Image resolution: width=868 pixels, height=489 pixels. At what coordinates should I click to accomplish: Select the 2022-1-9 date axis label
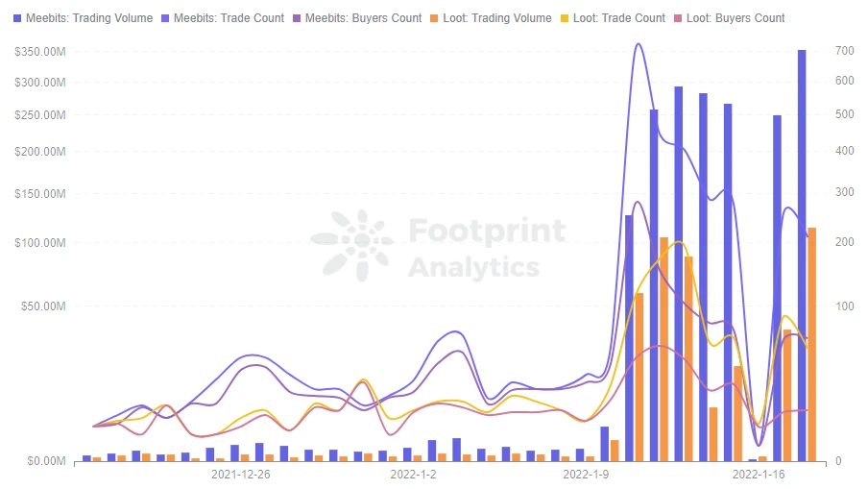[x=586, y=475]
